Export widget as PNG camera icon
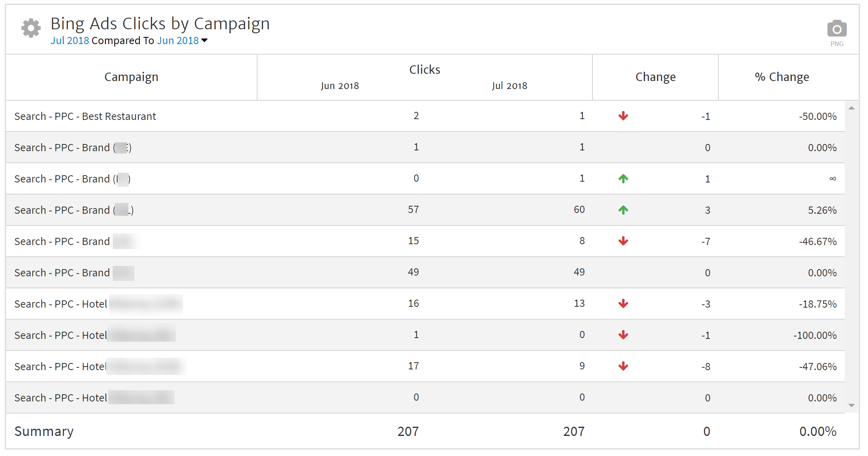 (837, 29)
